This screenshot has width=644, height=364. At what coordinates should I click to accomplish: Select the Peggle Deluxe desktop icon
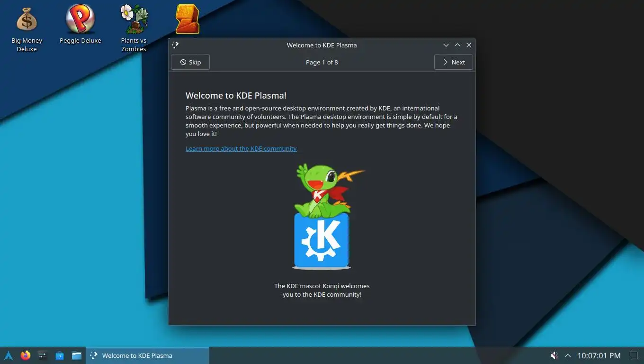(80, 25)
